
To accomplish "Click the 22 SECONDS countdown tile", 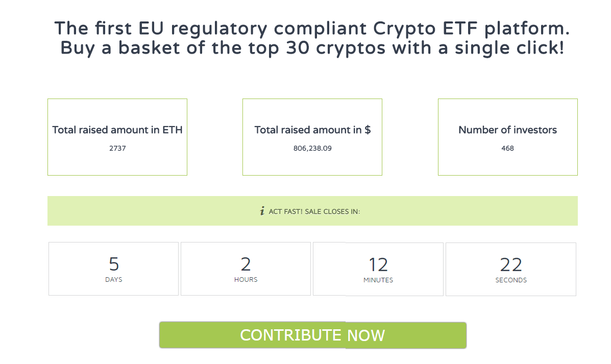I will pyautogui.click(x=511, y=269).
